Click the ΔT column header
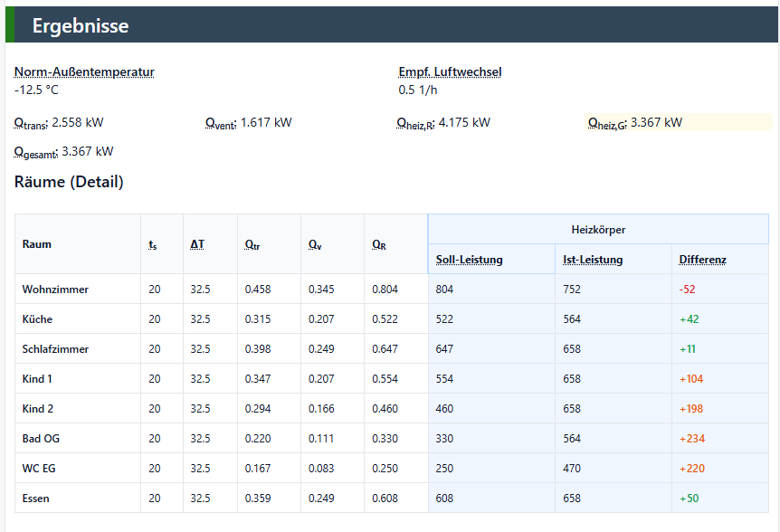The height and width of the screenshot is (532, 780). tap(197, 244)
